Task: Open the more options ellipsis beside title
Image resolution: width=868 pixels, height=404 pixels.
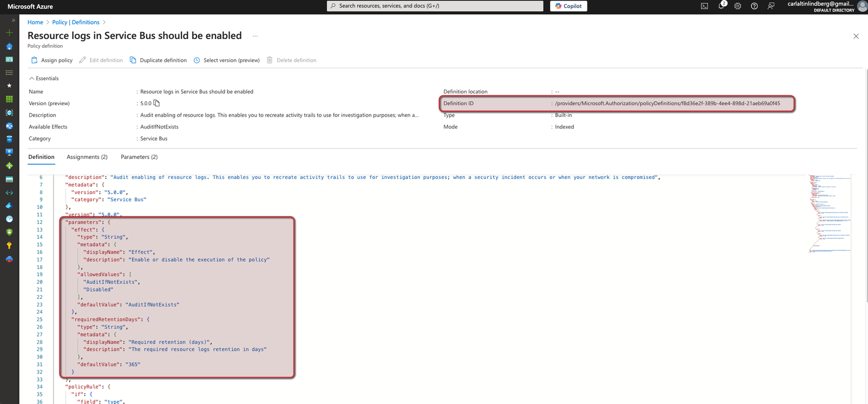Action: (x=255, y=36)
